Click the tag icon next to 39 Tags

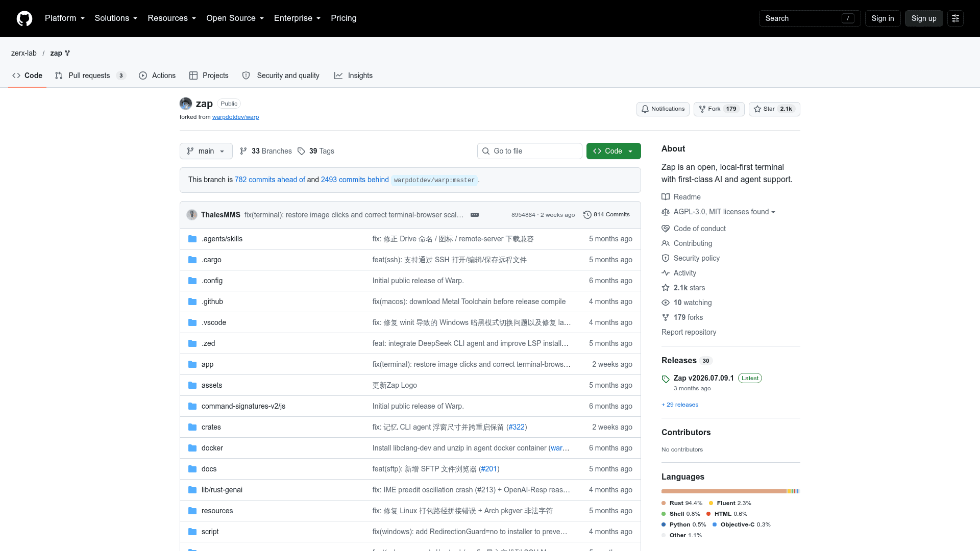tap(302, 151)
